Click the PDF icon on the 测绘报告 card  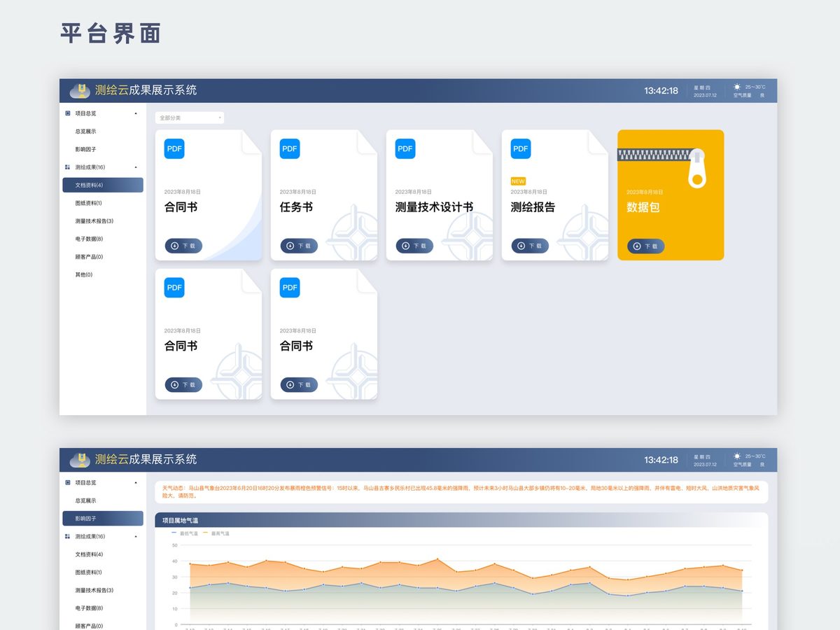[521, 148]
